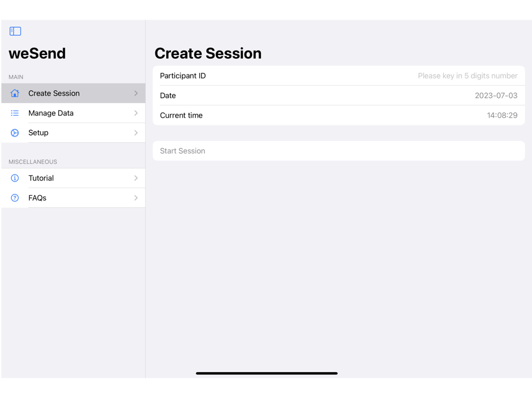Select the Date row showing 2023-07-03
Viewport: 532px width, 399px height.
coord(339,95)
